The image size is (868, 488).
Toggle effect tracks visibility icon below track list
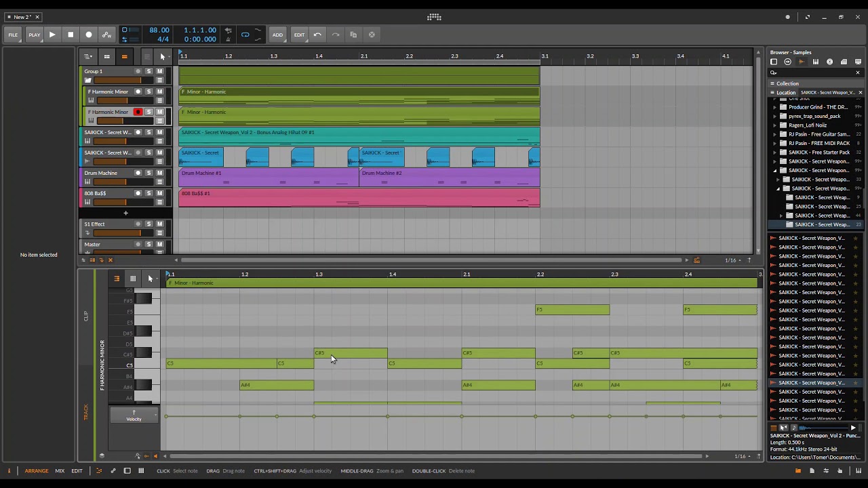(x=102, y=260)
